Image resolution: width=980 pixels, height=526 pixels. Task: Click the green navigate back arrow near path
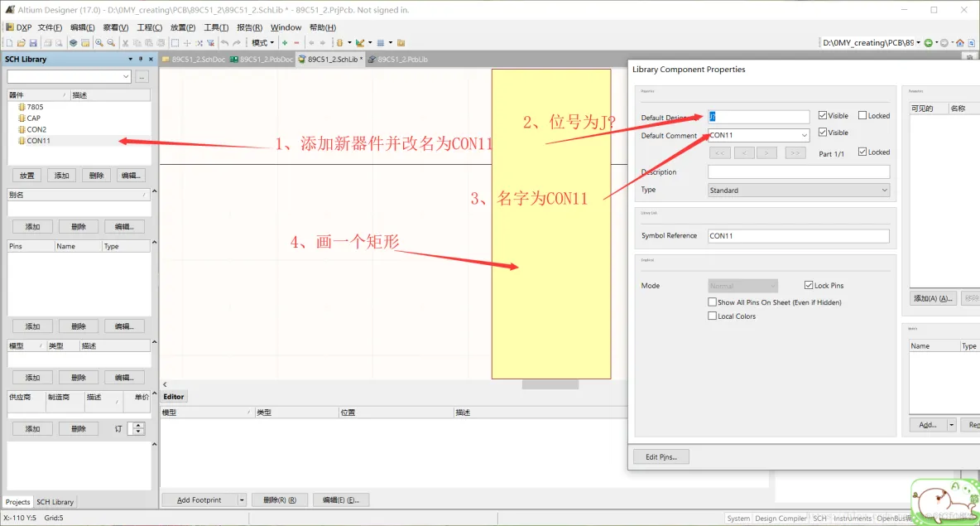click(x=928, y=42)
